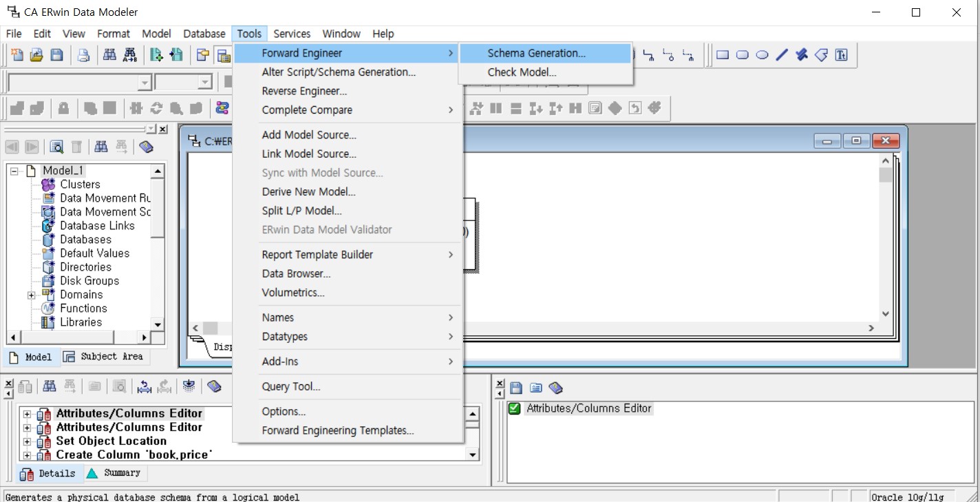Click Oracle 10g/11g in the status bar
Viewport: 980px width, 502px height.
907,496
